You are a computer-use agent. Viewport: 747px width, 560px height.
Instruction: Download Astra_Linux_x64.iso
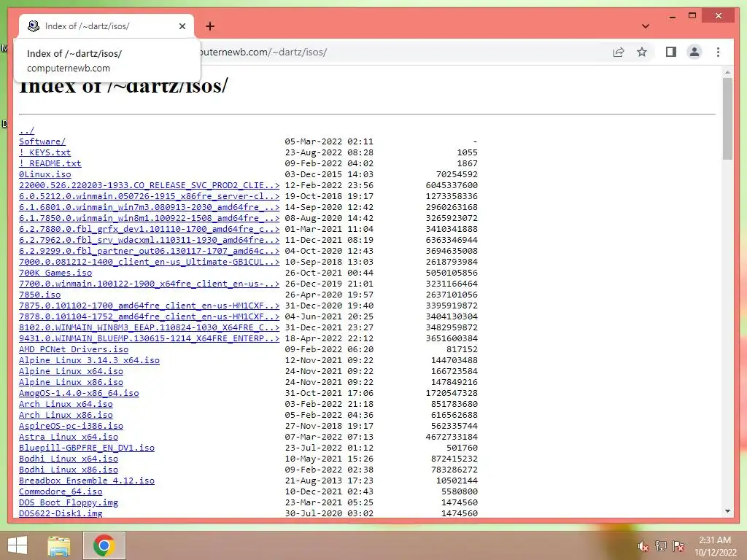pyautogui.click(x=68, y=437)
